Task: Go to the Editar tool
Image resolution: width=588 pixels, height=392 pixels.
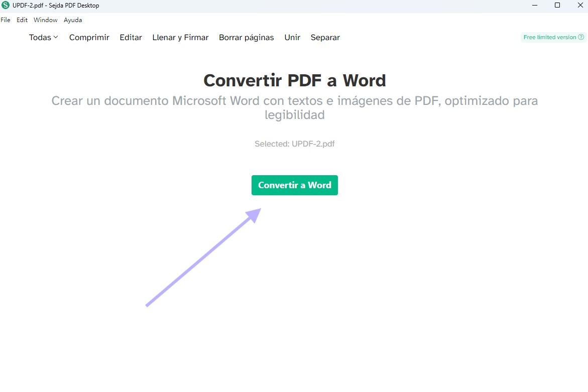Action: pos(131,38)
